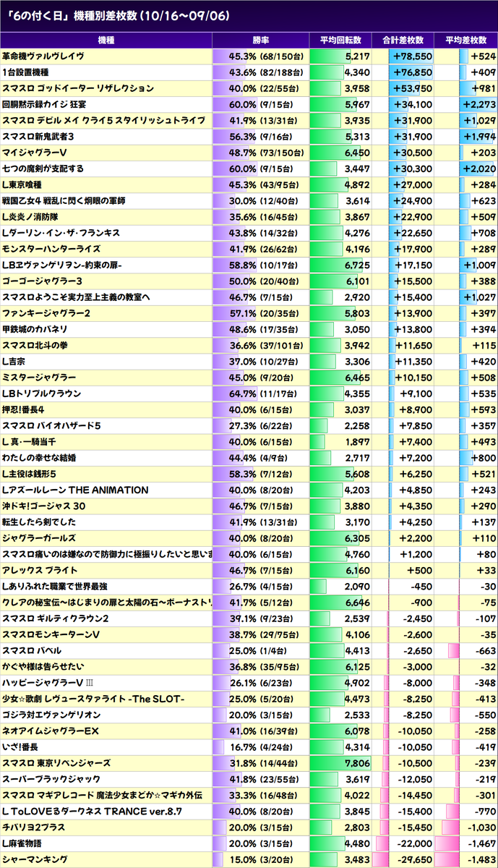The width and height of the screenshot is (498, 868).
Task: Click average difference value +2,273
Action: coord(480,103)
